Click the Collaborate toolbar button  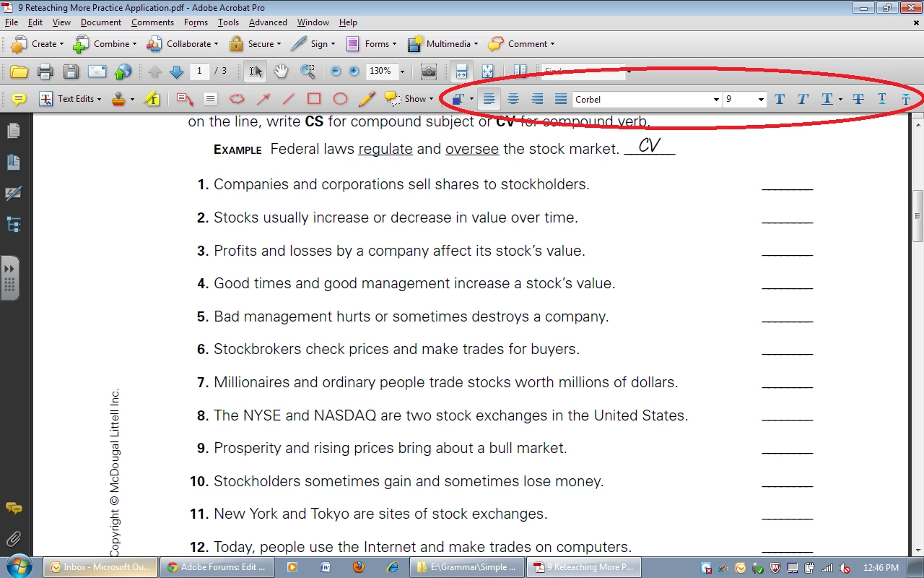click(x=183, y=44)
